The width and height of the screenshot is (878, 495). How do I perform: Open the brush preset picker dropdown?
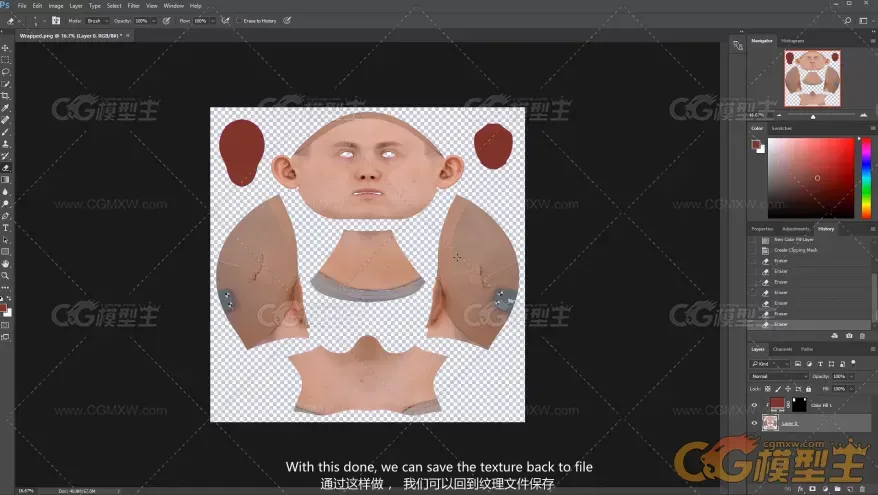(x=44, y=21)
